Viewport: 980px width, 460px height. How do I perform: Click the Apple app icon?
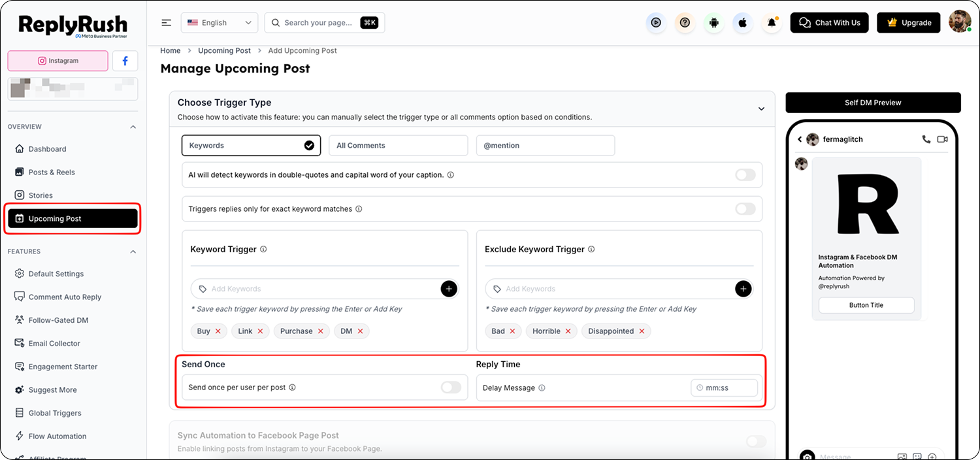click(742, 23)
